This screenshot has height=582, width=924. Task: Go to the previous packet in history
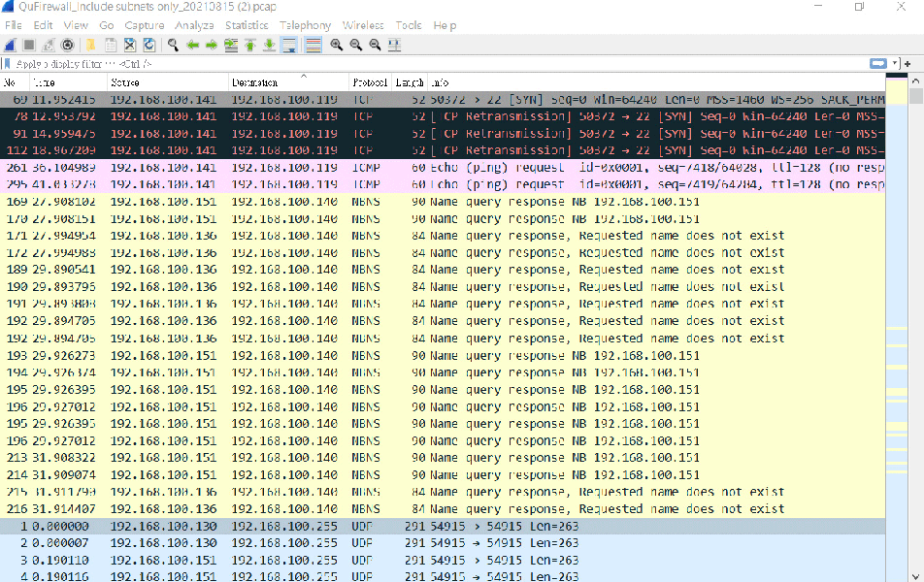point(192,46)
